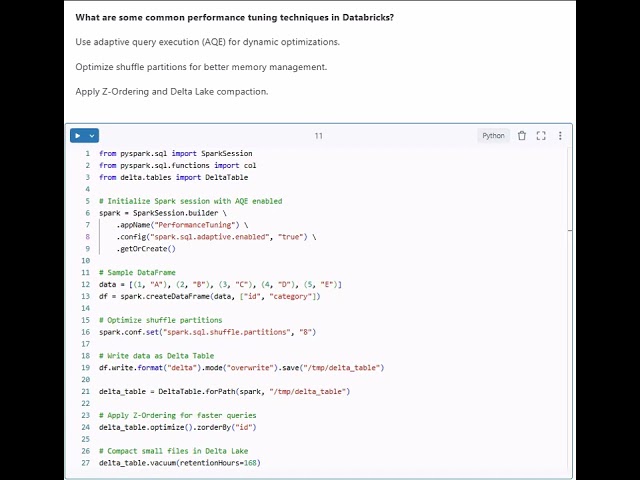
Task: Click the spark.sql.adaptive.enabled config line
Action: pyautogui.click(x=216, y=237)
